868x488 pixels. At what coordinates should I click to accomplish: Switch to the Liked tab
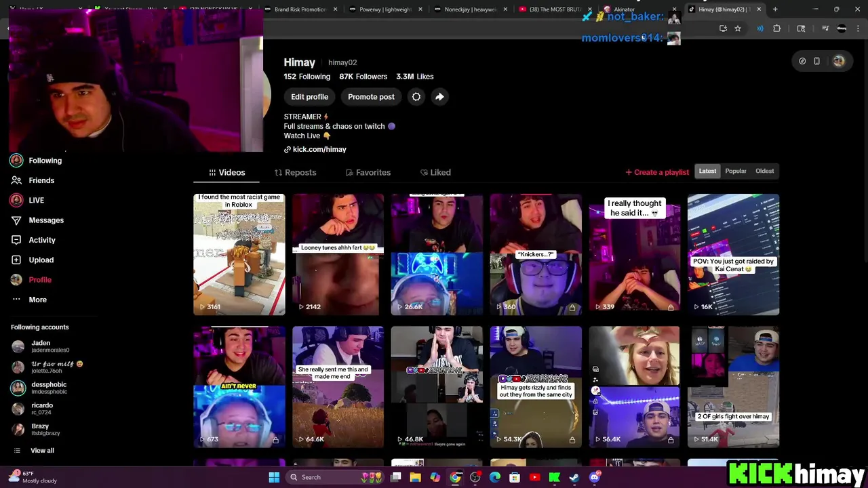435,172
